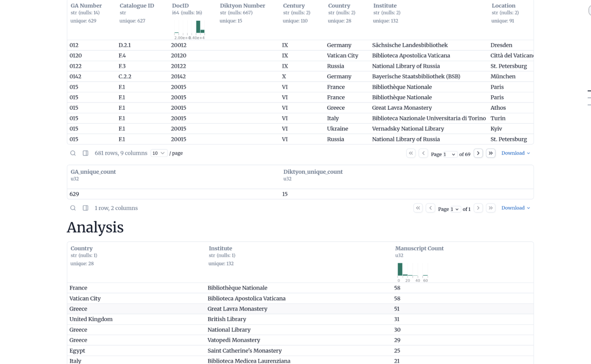Click Sächsische Landesbibliothek row cell

pyautogui.click(x=410, y=45)
